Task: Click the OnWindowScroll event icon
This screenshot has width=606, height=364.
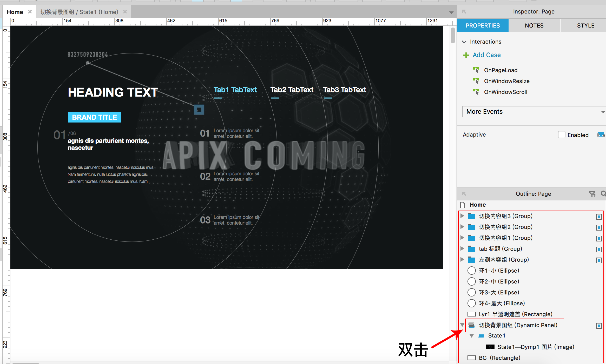Action: [476, 92]
